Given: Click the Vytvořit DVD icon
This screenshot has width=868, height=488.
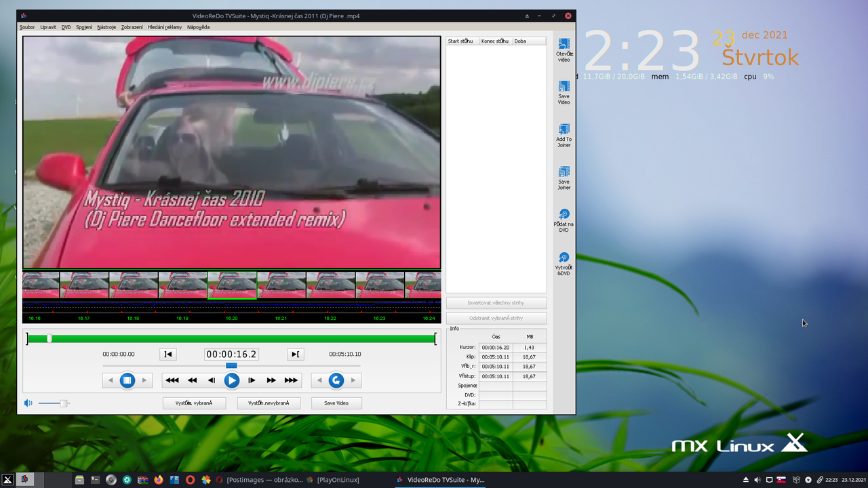Looking at the screenshot, I should [564, 258].
